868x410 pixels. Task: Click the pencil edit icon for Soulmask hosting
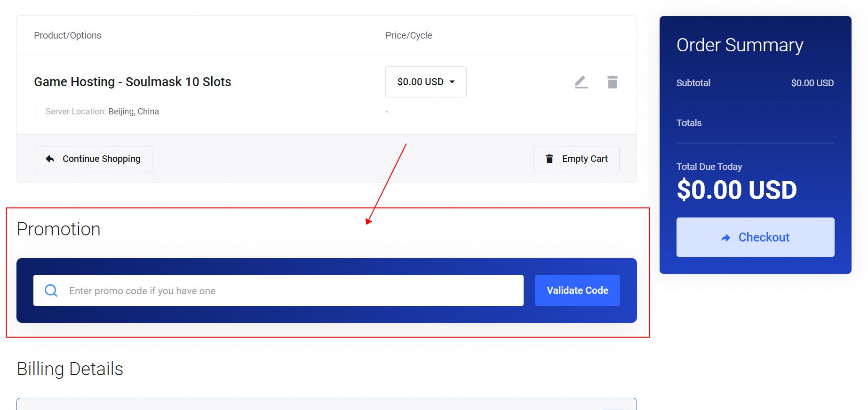(581, 82)
